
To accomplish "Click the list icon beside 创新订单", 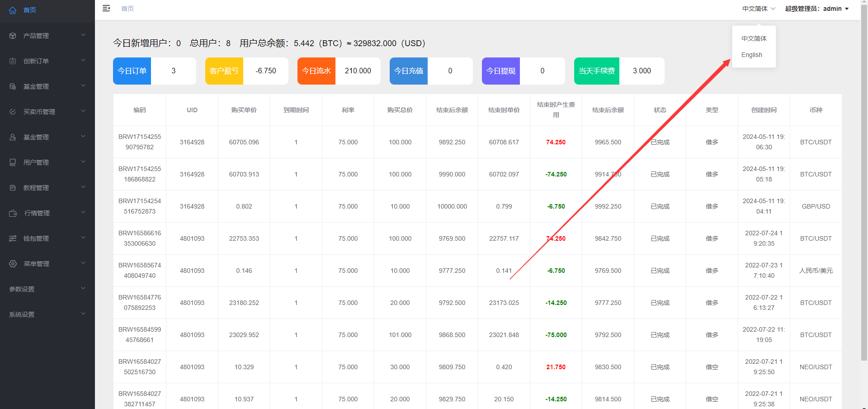I will (x=13, y=61).
